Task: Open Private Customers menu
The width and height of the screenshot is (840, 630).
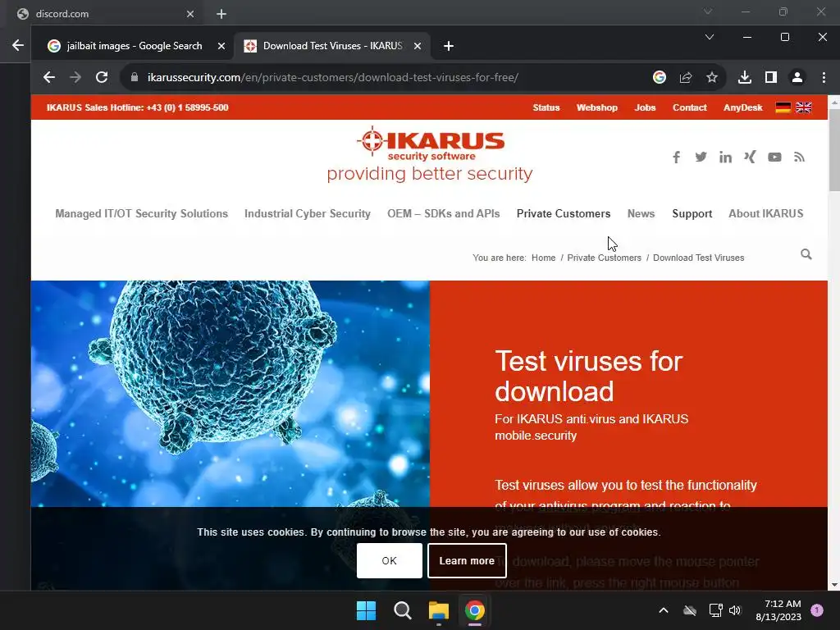Action: [564, 213]
